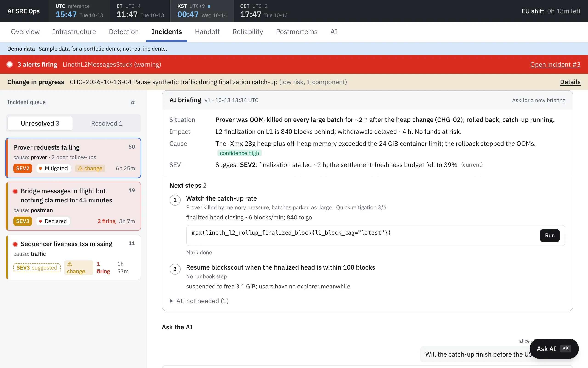Screen dimensions: 588x368
Task: Collapse the Incident queue panel
Action: pyautogui.click(x=133, y=103)
